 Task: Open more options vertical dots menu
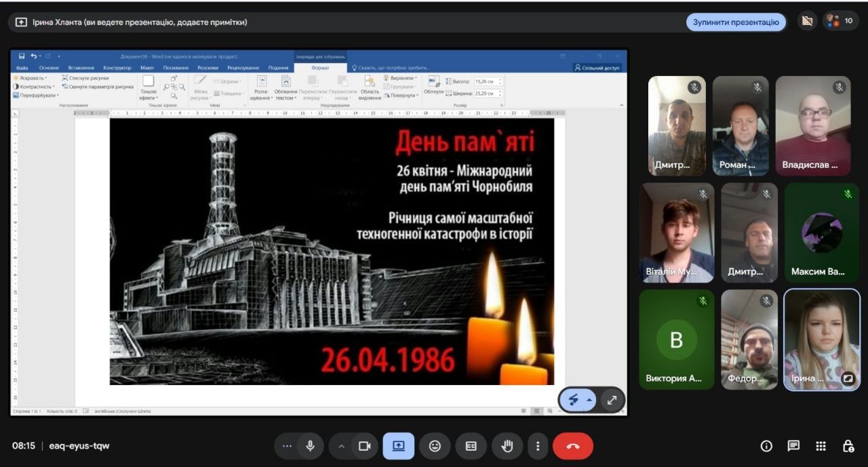coord(538,446)
